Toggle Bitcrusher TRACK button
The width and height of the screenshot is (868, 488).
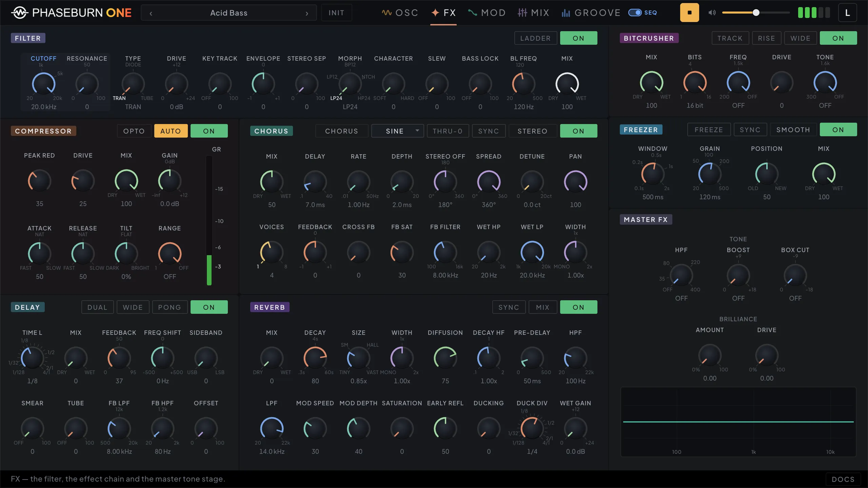pyautogui.click(x=730, y=38)
